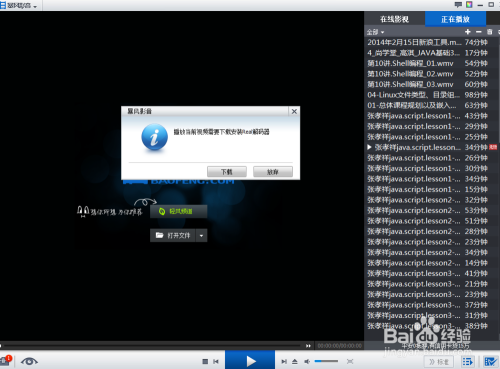Clear playlist with trash icon
This screenshot has height=369, width=500.
pyautogui.click(x=489, y=32)
